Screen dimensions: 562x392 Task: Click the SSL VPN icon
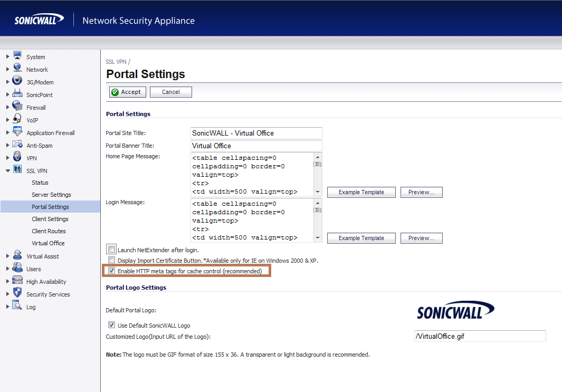[17, 169]
